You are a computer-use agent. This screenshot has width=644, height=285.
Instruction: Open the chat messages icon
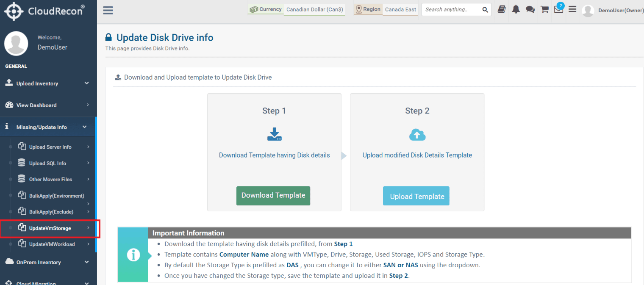(530, 9)
